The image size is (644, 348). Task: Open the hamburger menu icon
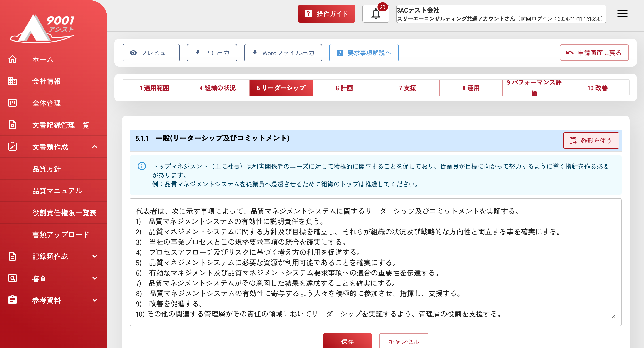pos(622,14)
